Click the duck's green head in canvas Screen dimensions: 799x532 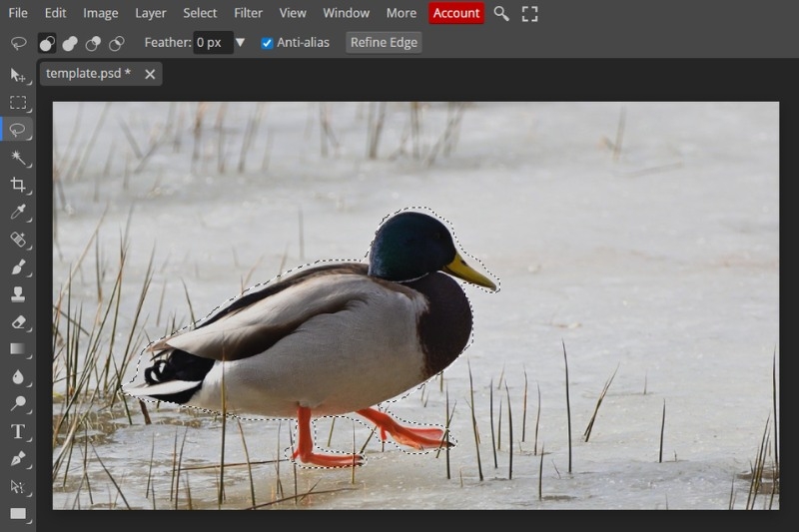click(x=410, y=245)
